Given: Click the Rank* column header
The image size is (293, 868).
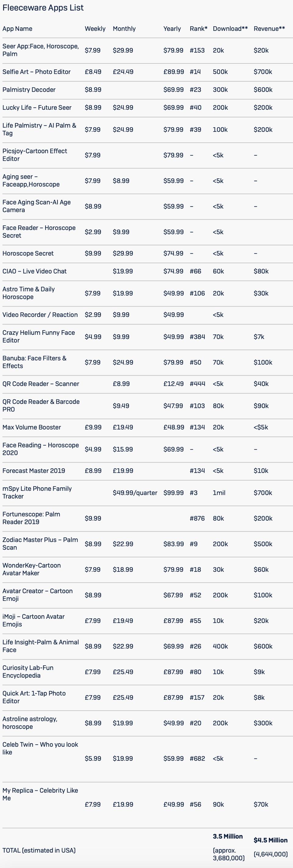Looking at the screenshot, I should 198,29.
